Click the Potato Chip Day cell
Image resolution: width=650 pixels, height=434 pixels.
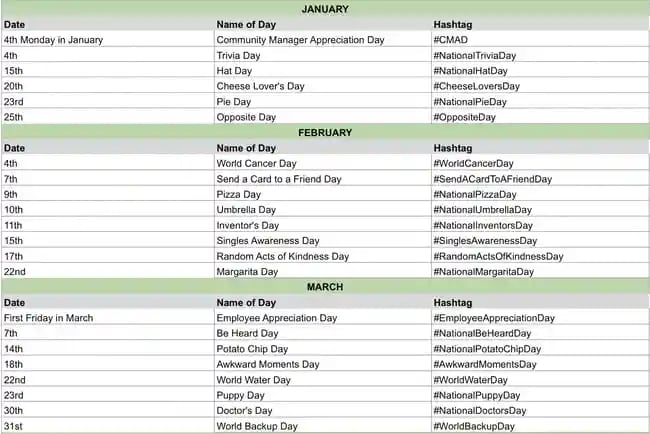(x=252, y=349)
